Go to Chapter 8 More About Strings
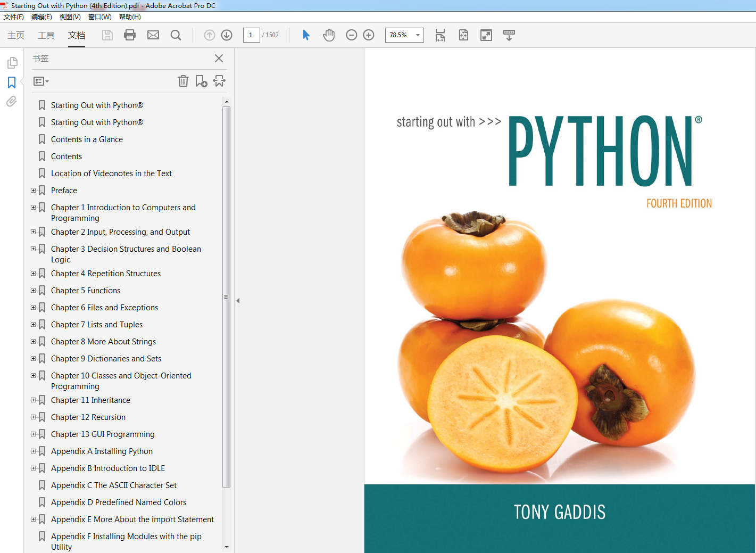Screen dimensions: 756x553 pos(103,342)
